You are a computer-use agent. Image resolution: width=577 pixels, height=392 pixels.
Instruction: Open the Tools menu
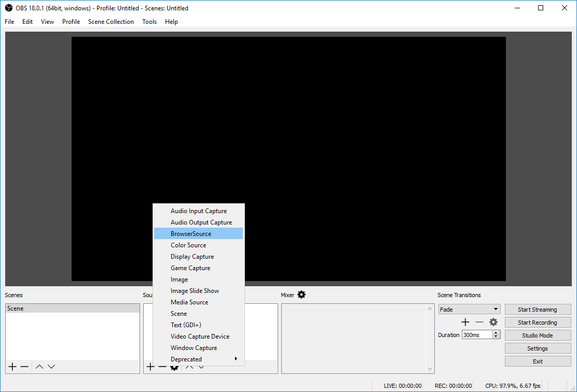tap(149, 22)
